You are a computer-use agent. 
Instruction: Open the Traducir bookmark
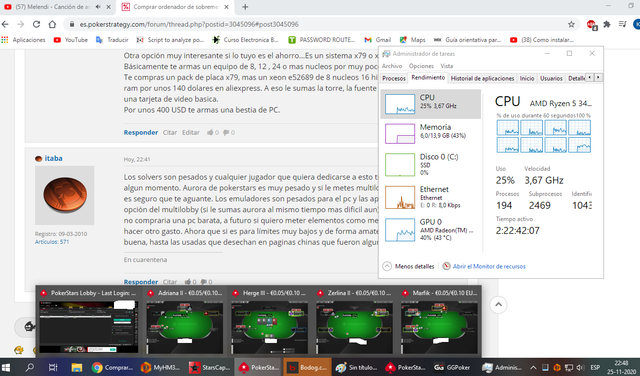pos(112,40)
